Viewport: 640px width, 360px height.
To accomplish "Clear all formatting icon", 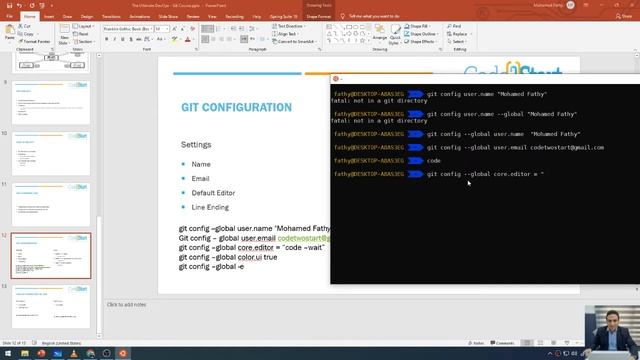I will (193, 29).
